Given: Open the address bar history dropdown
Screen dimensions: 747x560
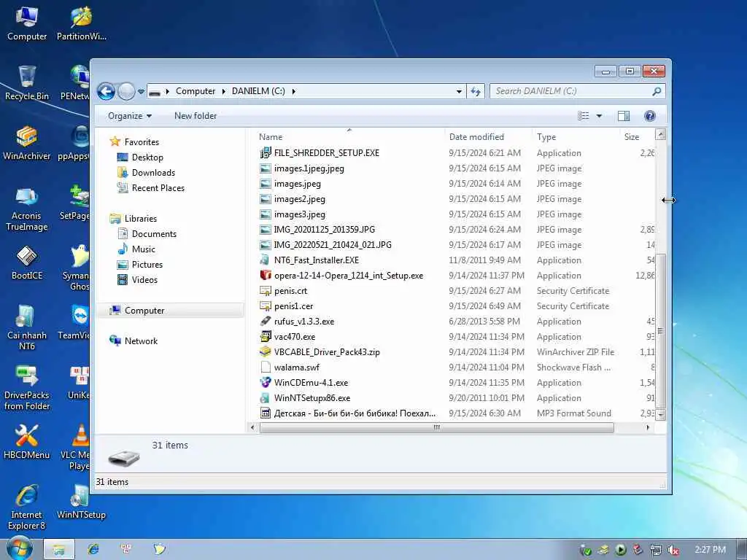Looking at the screenshot, I should point(459,91).
